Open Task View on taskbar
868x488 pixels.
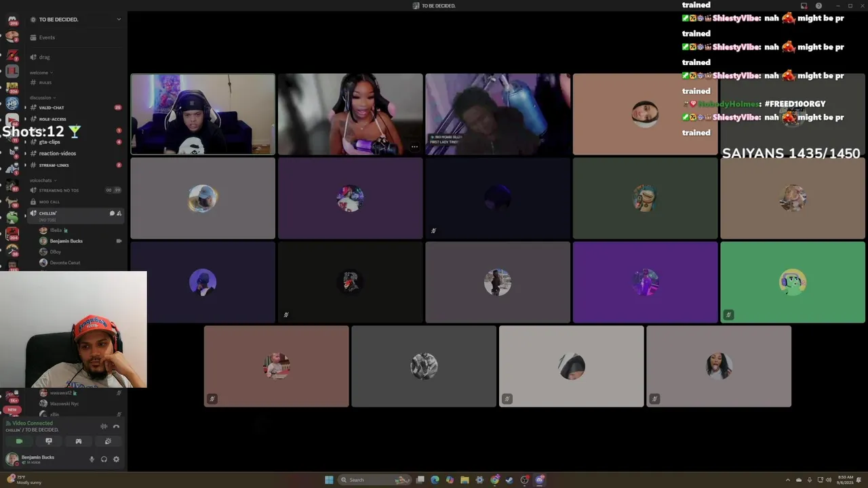[x=420, y=480]
